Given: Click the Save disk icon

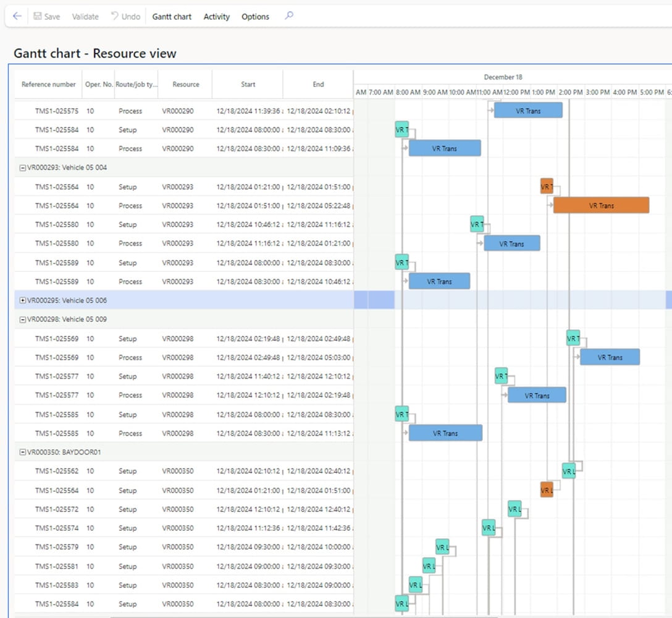Looking at the screenshot, I should (x=37, y=17).
